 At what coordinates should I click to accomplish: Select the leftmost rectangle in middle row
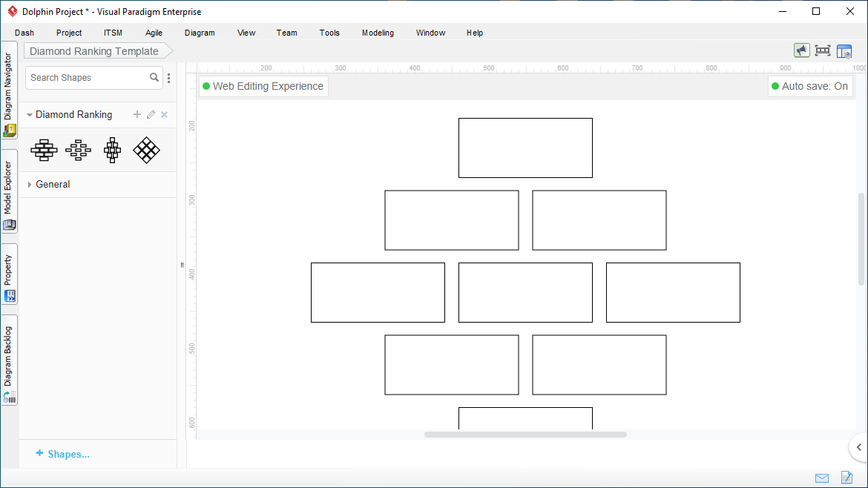(378, 293)
